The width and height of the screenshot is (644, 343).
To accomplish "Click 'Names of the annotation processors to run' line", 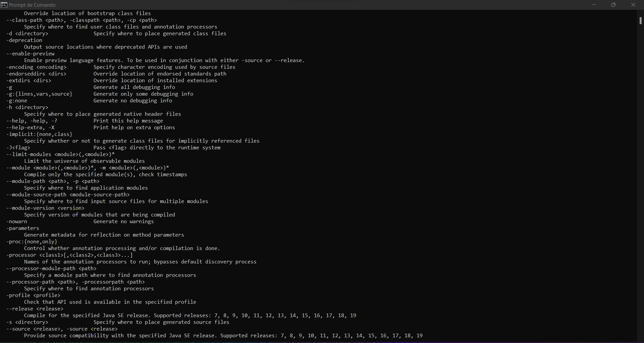I will [x=140, y=262].
